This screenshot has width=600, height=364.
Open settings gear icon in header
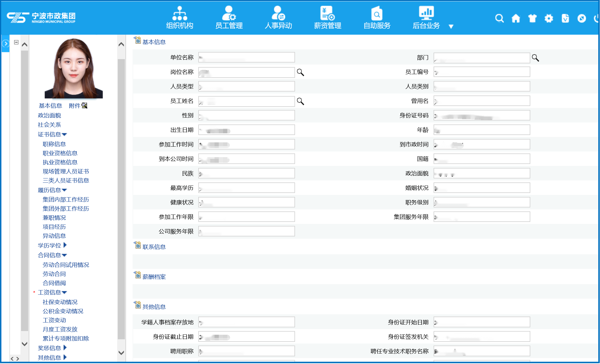coord(549,18)
